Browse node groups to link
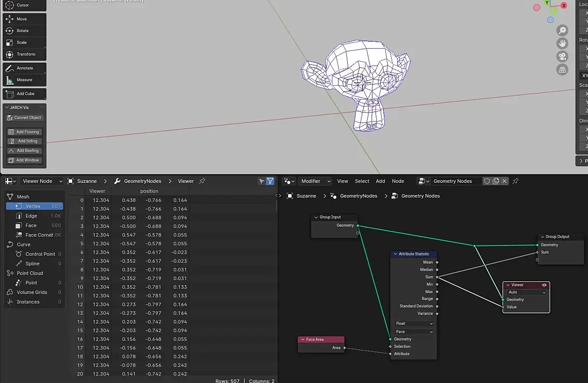Screen dimensions: 588x383 click(x=424, y=181)
